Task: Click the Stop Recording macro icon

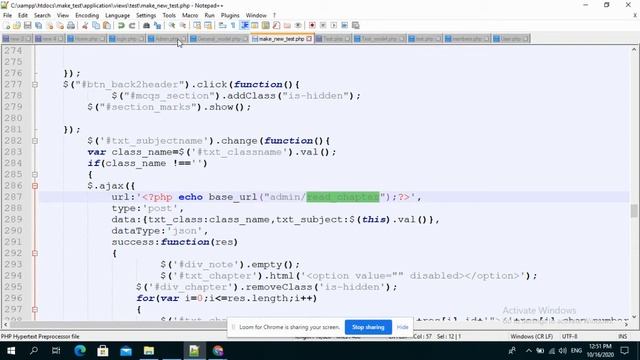Action: pos(323,25)
